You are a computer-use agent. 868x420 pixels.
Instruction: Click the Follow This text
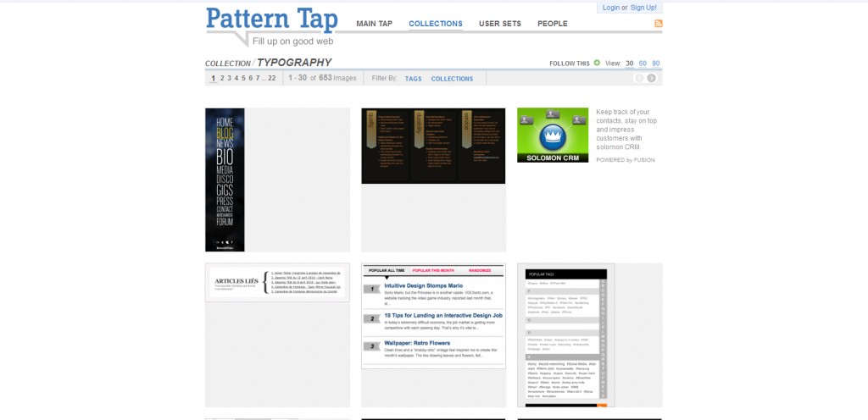coord(570,64)
